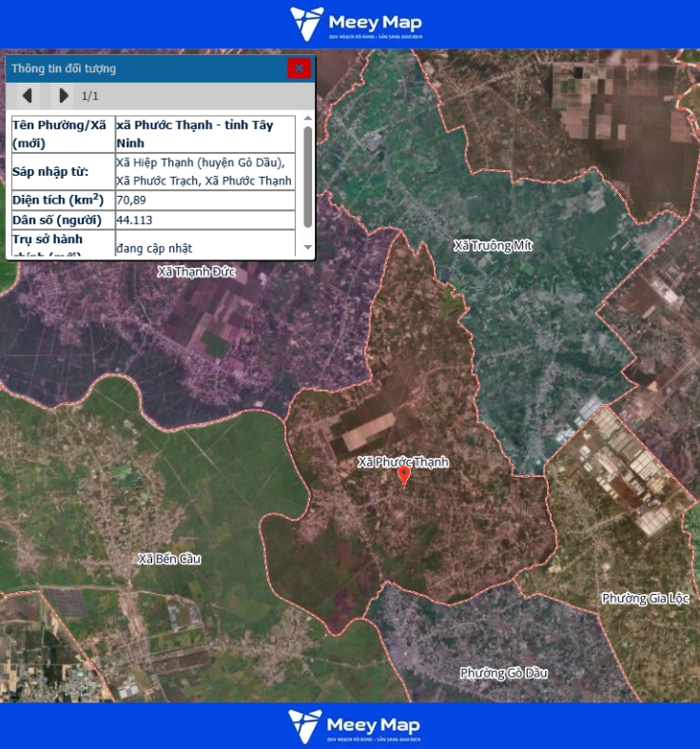Select the Phường Gò Dầu map label
Image resolution: width=700 pixels, height=749 pixels.
[x=503, y=673]
